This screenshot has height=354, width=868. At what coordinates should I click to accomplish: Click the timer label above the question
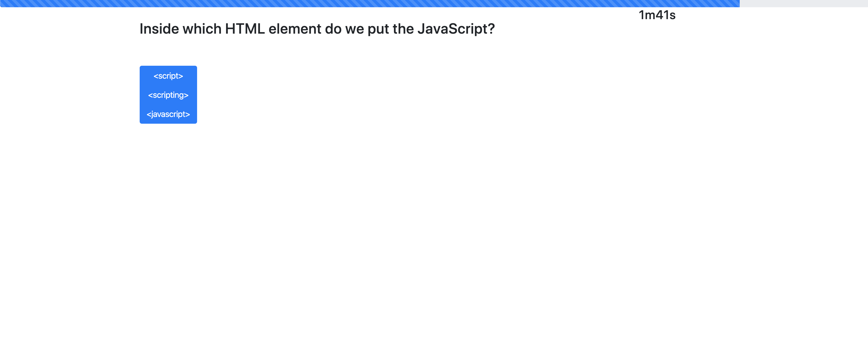click(x=657, y=15)
